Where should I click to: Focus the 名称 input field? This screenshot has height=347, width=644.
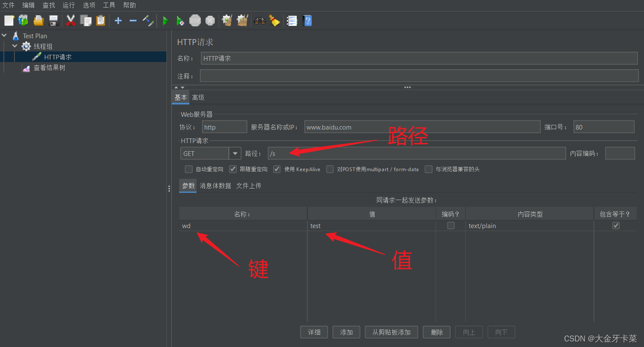pyautogui.click(x=419, y=58)
